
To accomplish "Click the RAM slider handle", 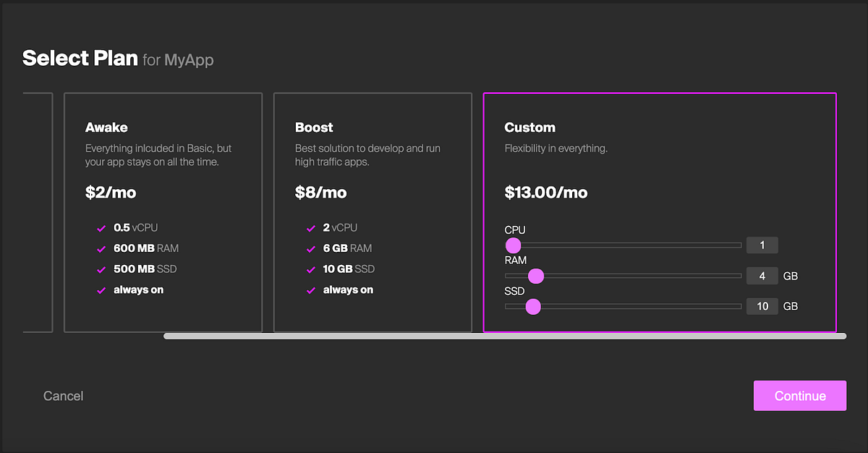I will pyautogui.click(x=535, y=276).
